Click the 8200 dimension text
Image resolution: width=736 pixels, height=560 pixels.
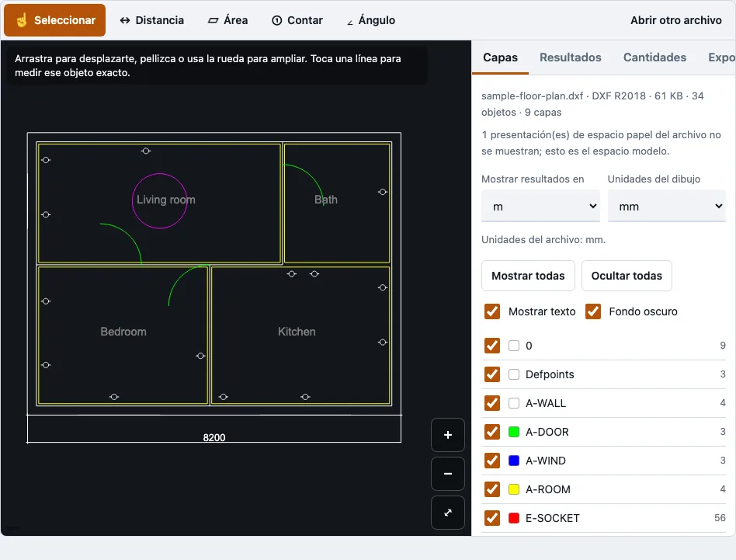pyautogui.click(x=214, y=437)
